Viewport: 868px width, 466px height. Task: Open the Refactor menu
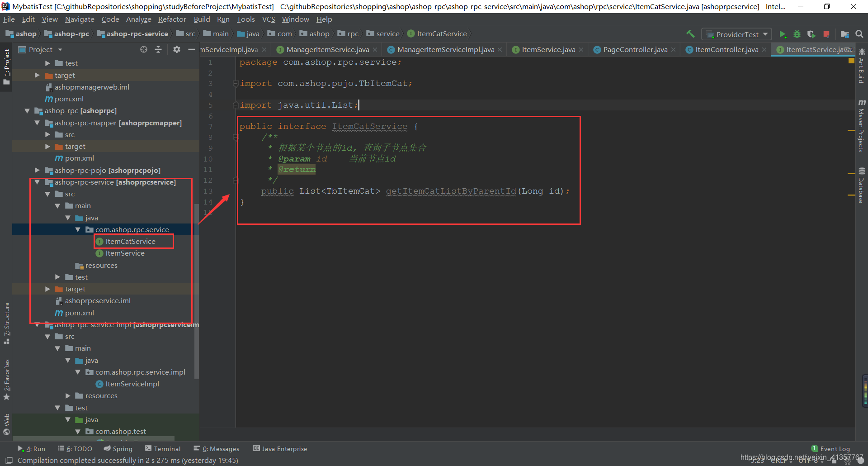[x=172, y=19]
